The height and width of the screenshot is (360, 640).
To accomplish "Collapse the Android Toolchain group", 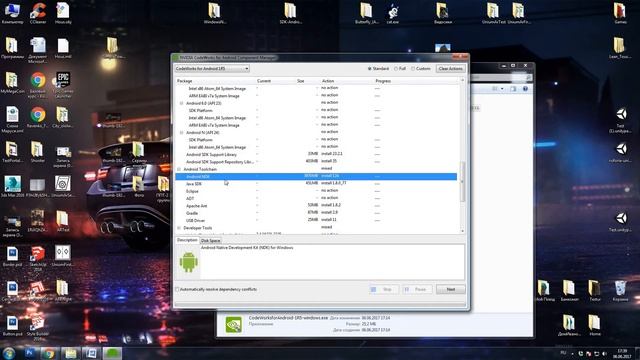I will 179,169.
